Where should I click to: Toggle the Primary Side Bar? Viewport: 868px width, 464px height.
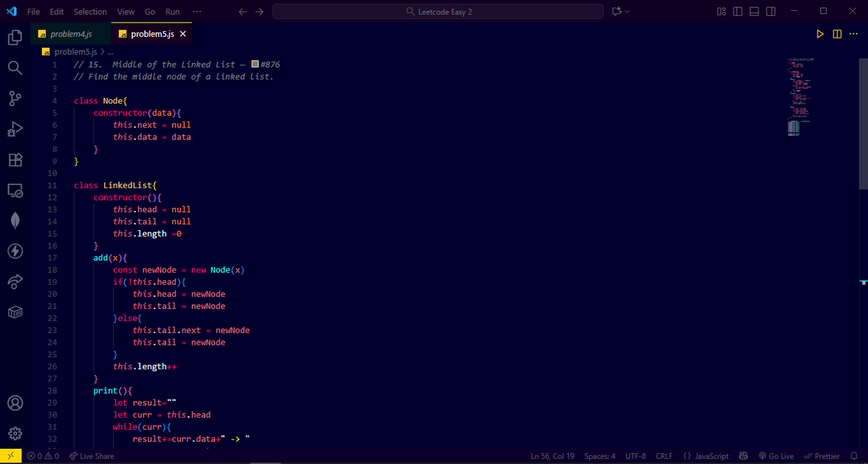(738, 12)
